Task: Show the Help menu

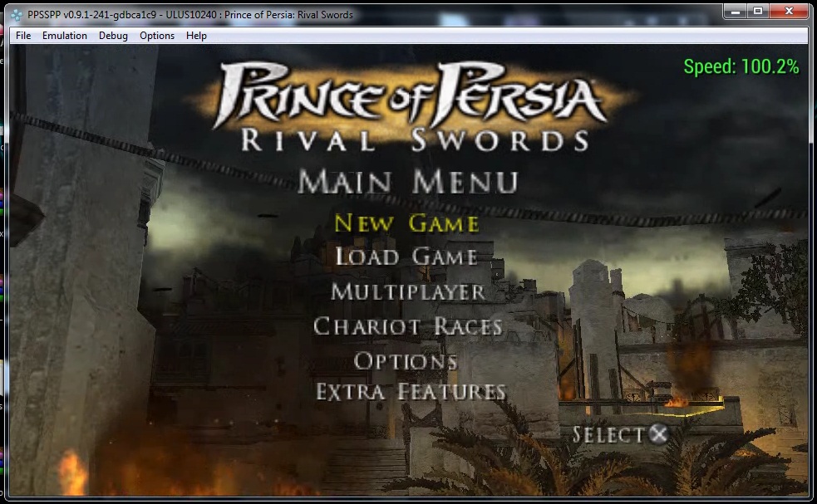Action: [x=196, y=36]
